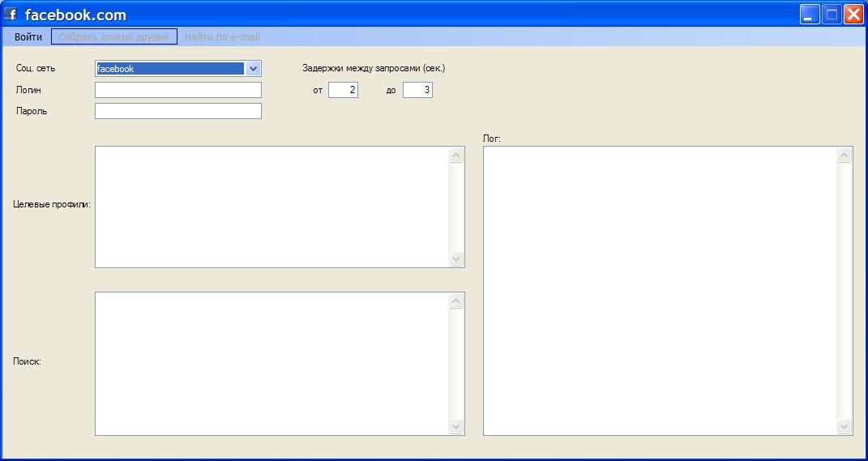Viewport: 868px width, 461px height.
Task: Select the Собрать список друзей menu item
Action: tap(114, 37)
